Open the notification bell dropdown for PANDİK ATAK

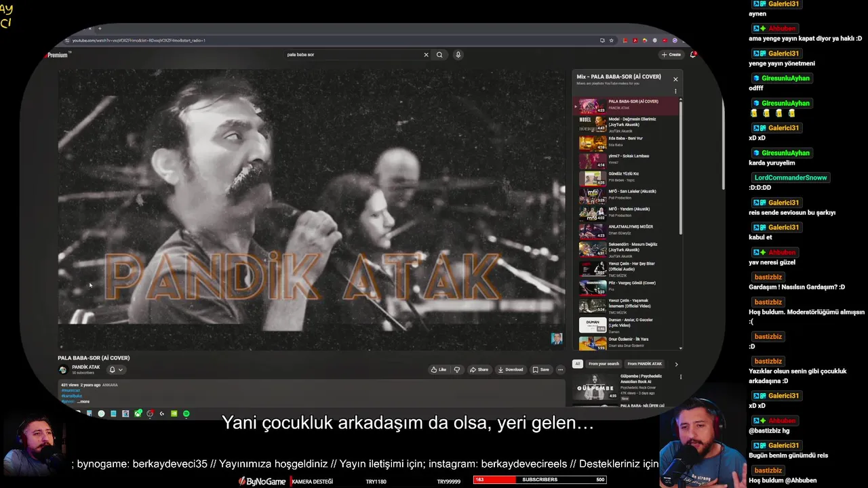coord(116,369)
